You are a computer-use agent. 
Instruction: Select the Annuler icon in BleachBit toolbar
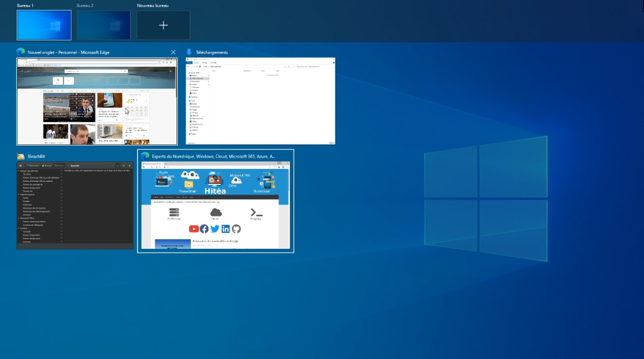59,166
